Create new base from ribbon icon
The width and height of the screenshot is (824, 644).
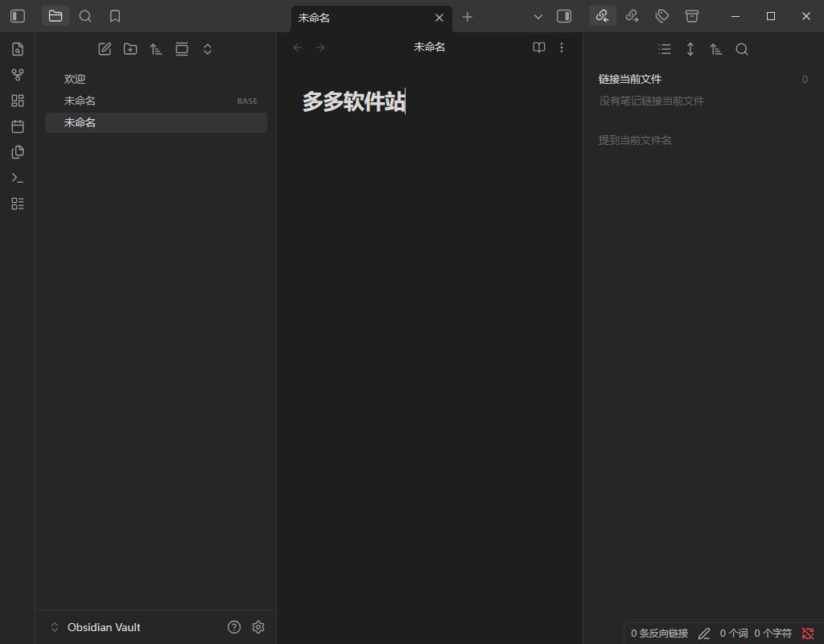pyautogui.click(x=18, y=204)
